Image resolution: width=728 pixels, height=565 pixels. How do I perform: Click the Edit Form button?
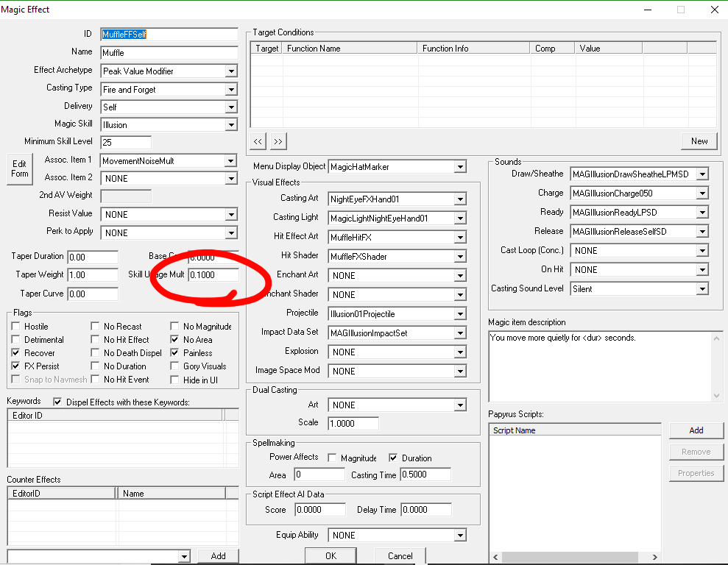pyautogui.click(x=20, y=168)
